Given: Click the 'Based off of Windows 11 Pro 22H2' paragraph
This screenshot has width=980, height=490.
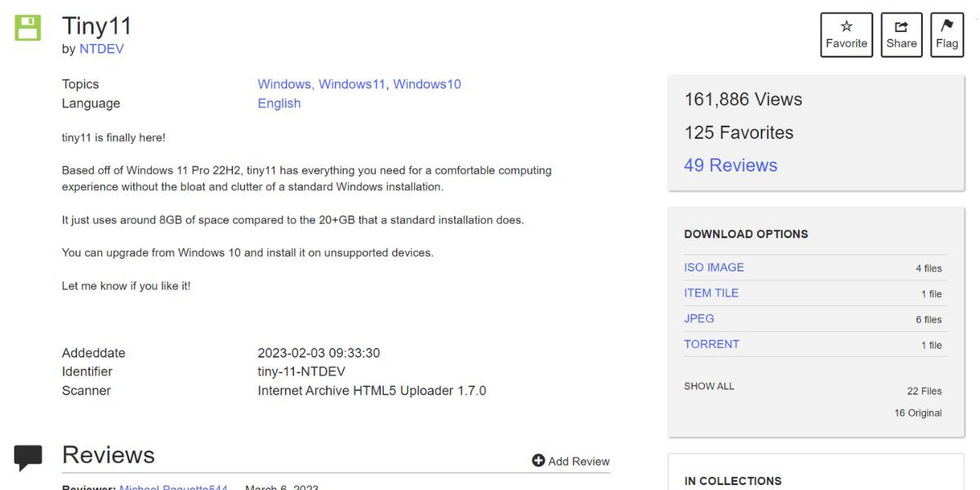Looking at the screenshot, I should click(x=307, y=179).
